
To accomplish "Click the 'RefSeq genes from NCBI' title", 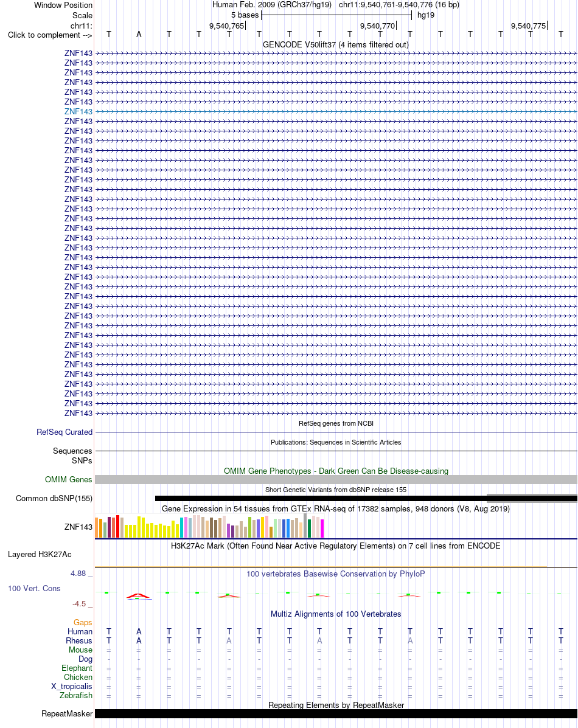I will [x=336, y=423].
